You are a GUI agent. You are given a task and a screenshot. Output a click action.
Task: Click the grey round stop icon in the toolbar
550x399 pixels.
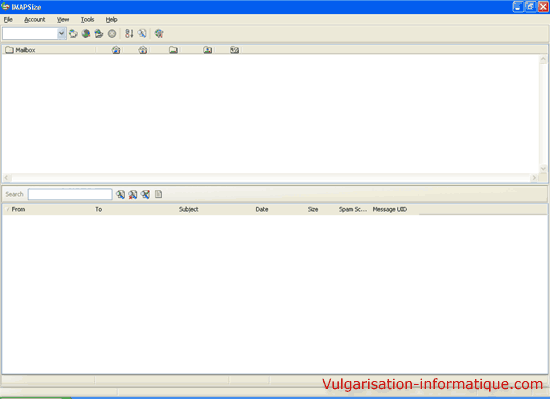(x=112, y=34)
